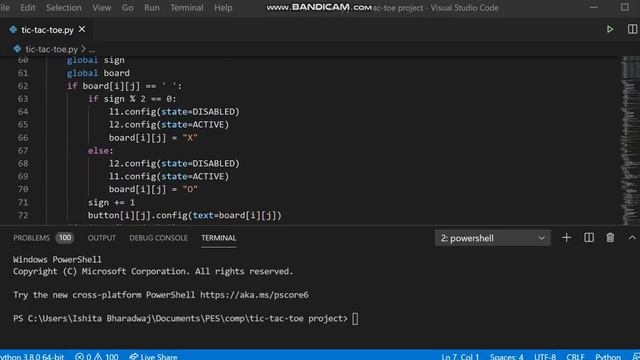Viewport: 640px width, 360px height.
Task: Switch to the PROBLEMS panel tab
Action: click(x=31, y=238)
